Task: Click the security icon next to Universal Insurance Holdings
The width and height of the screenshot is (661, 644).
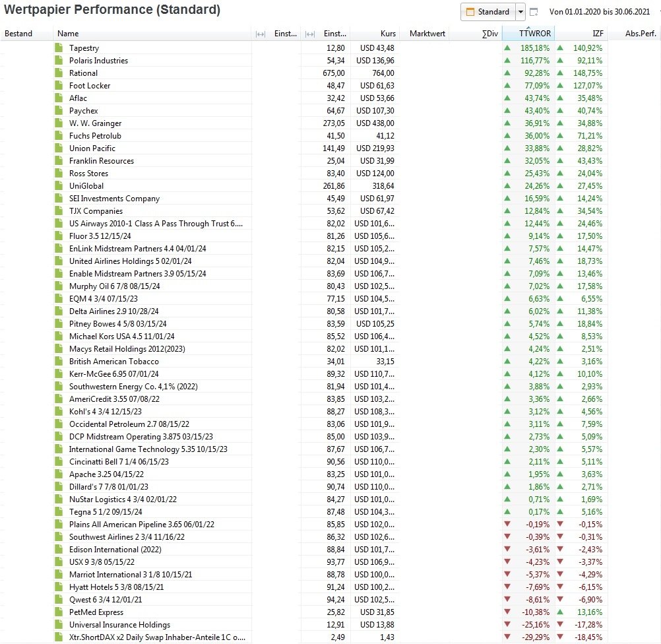Action: (59, 625)
